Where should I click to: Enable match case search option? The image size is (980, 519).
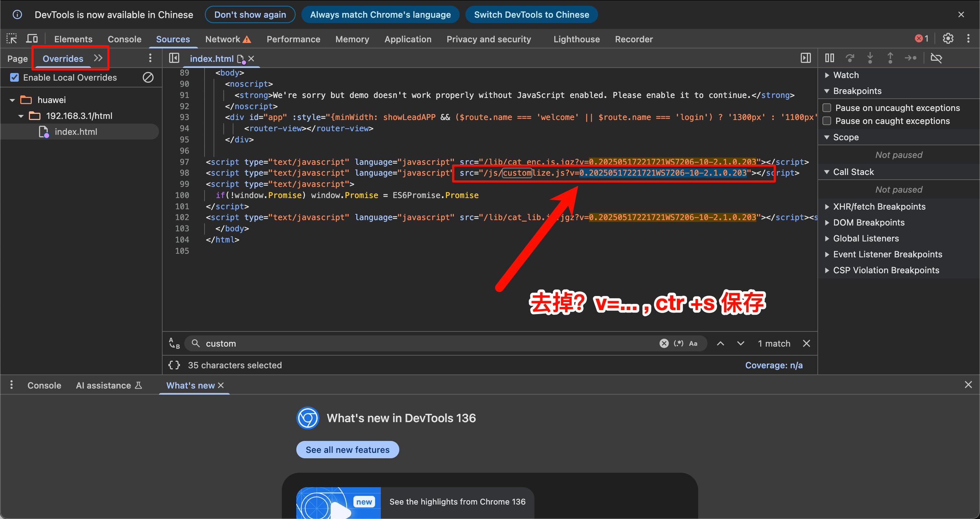point(693,343)
